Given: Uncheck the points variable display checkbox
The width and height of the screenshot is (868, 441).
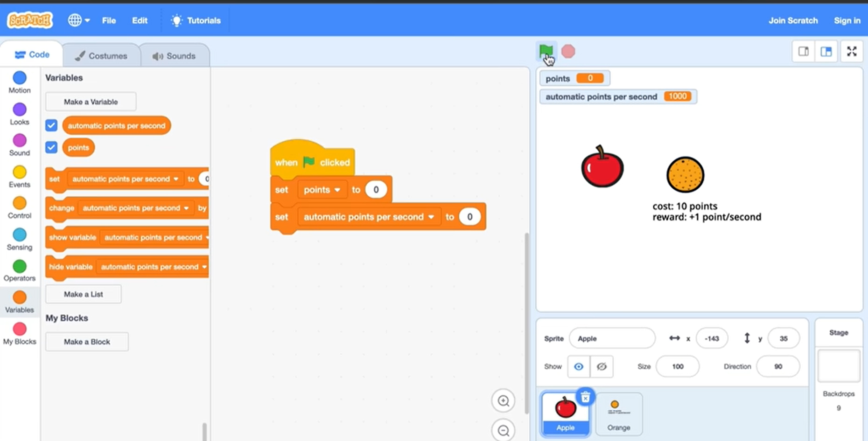Looking at the screenshot, I should tap(51, 147).
